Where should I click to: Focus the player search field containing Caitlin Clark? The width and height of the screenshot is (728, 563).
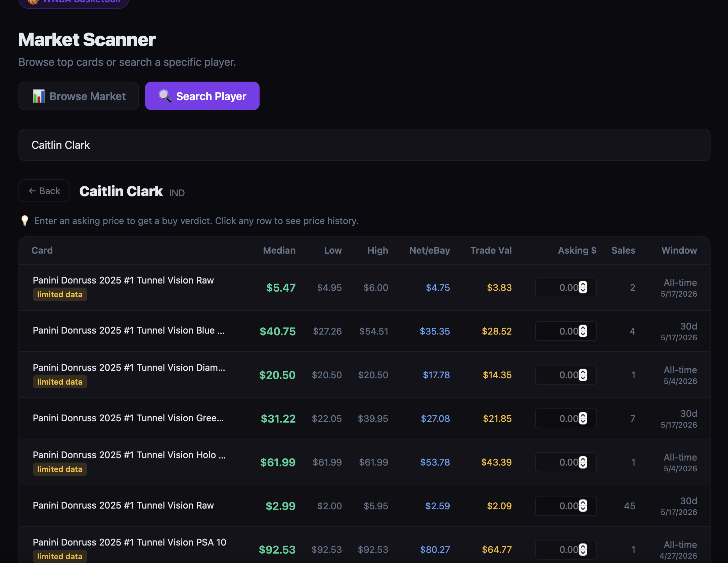click(364, 145)
